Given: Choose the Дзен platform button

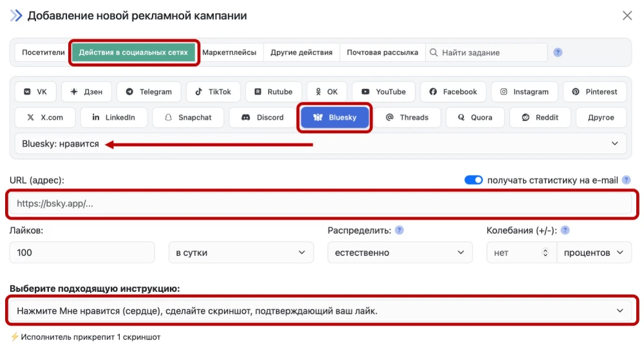Looking at the screenshot, I should (86, 91).
